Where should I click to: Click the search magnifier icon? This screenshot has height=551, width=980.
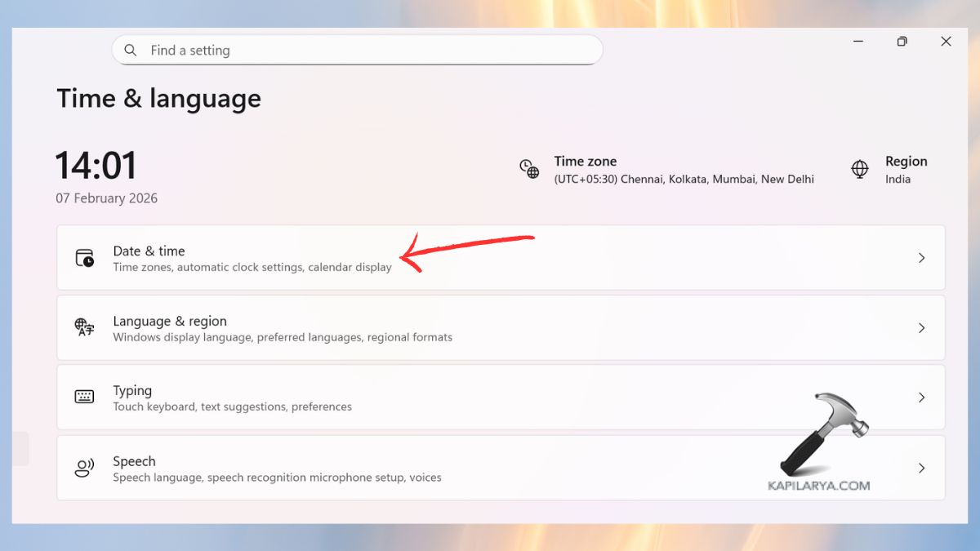pyautogui.click(x=131, y=50)
